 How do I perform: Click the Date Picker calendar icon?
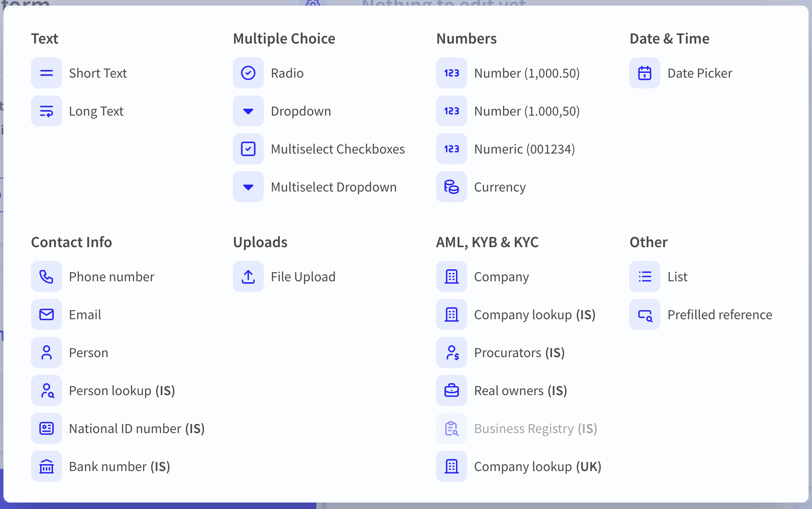645,73
